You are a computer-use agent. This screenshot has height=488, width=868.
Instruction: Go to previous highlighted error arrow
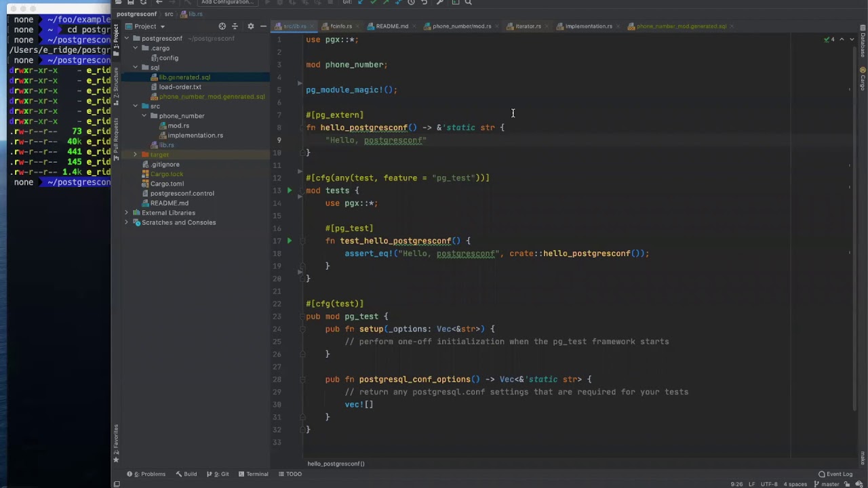pyautogui.click(x=842, y=39)
